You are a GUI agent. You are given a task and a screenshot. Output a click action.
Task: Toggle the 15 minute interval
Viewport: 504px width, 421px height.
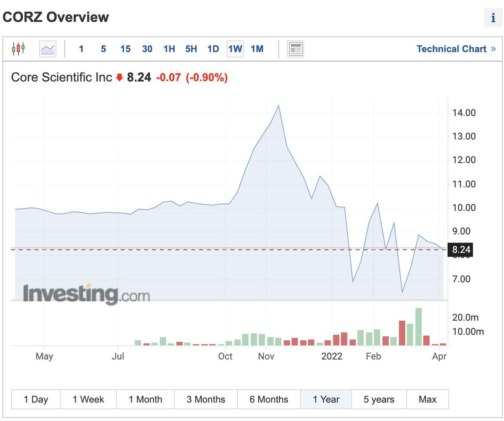coord(125,49)
